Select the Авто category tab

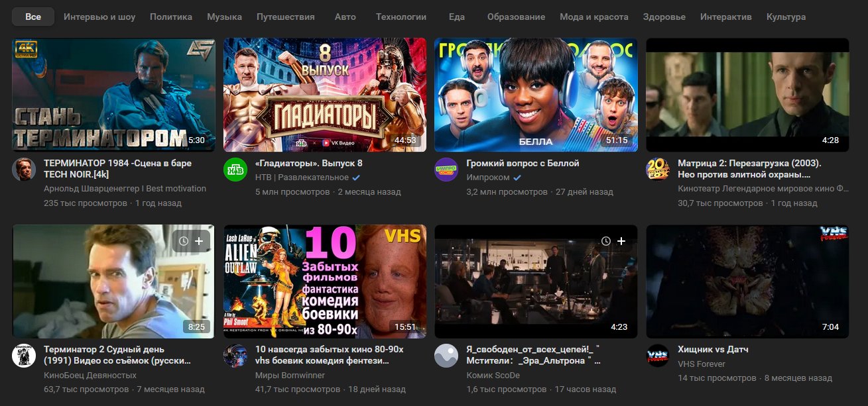pos(345,17)
